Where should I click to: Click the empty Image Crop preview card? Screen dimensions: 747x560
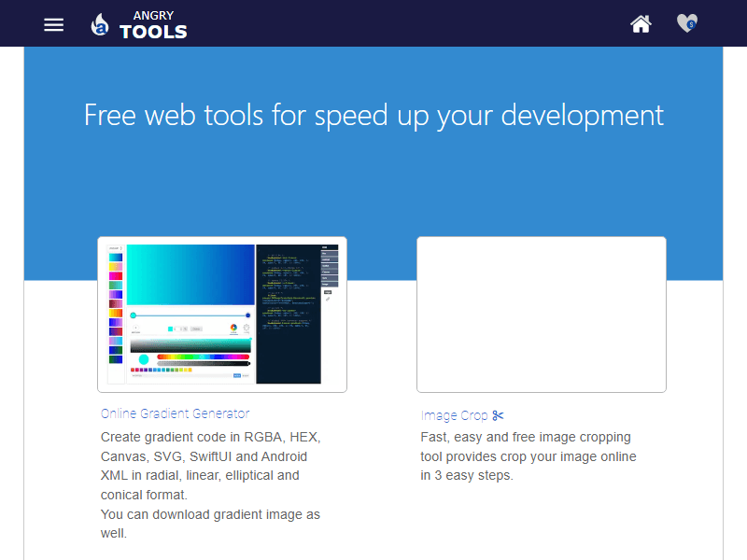click(541, 314)
